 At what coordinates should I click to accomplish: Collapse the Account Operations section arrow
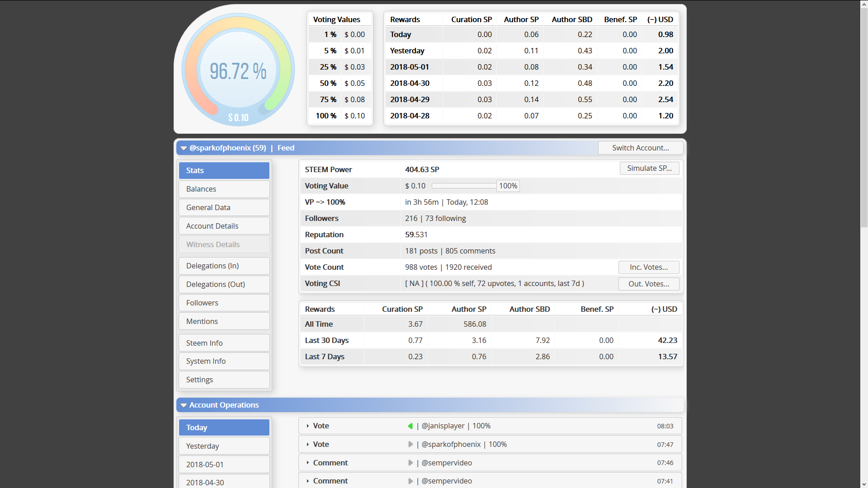click(x=184, y=405)
